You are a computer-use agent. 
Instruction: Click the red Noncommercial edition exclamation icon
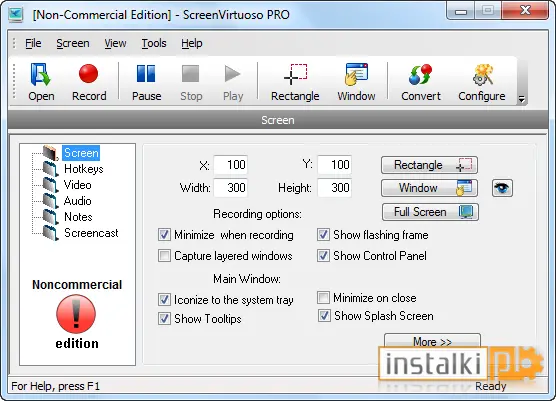[76, 314]
